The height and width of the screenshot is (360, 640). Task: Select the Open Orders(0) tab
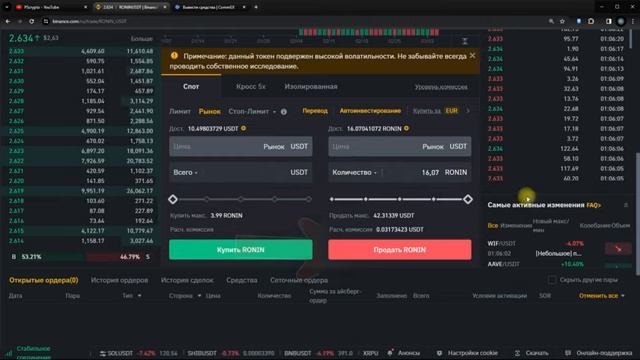click(x=44, y=280)
